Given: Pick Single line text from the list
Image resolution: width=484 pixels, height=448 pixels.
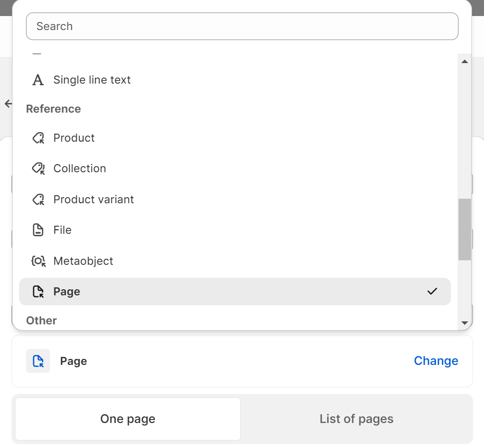Looking at the screenshot, I should click(x=92, y=80).
